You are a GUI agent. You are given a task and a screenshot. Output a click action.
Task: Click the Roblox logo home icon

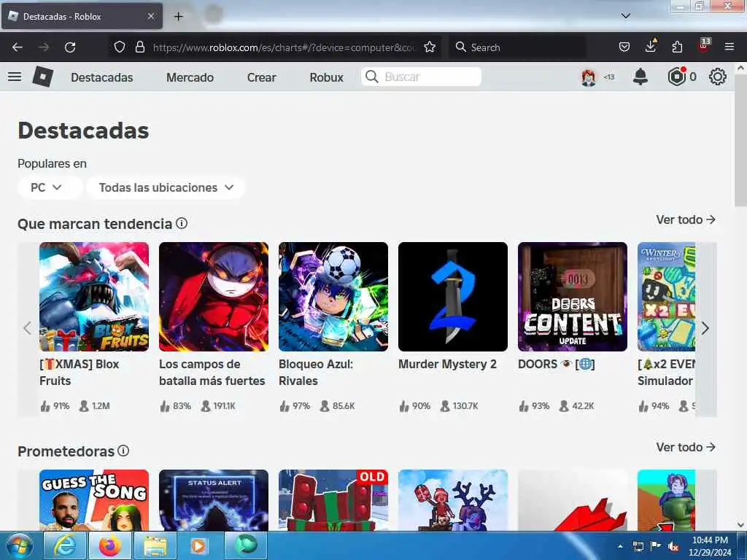point(42,77)
